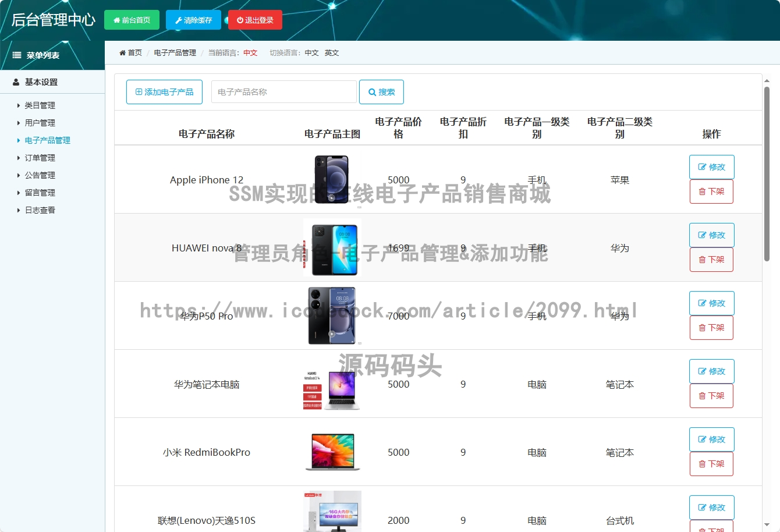Click 修改 for 小米 RedmiBookPro
Viewport: 780px width, 532px height.
(711, 439)
